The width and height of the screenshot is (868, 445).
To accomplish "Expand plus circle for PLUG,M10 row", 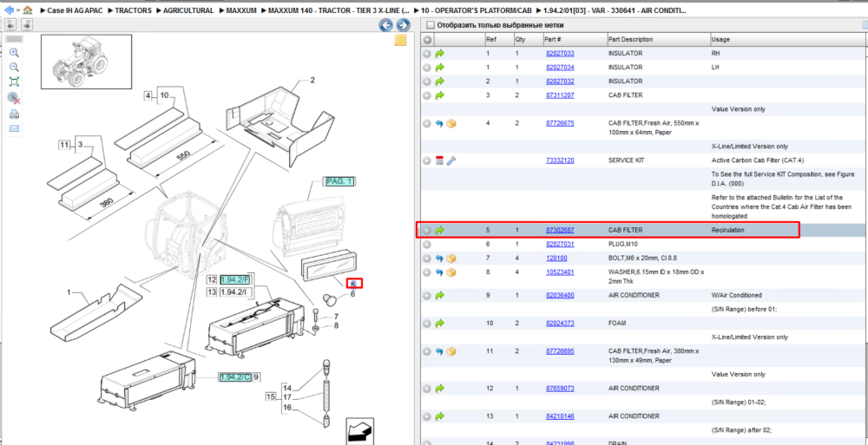I will pyautogui.click(x=427, y=244).
